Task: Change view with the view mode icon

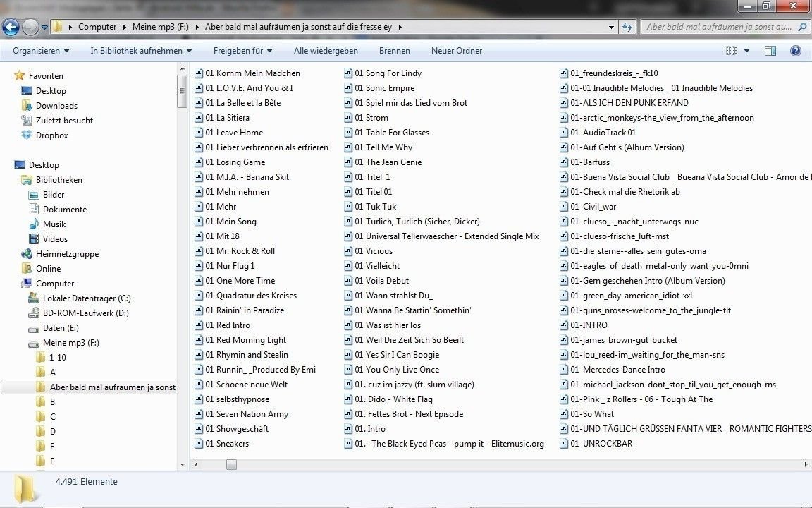Action: point(731,51)
